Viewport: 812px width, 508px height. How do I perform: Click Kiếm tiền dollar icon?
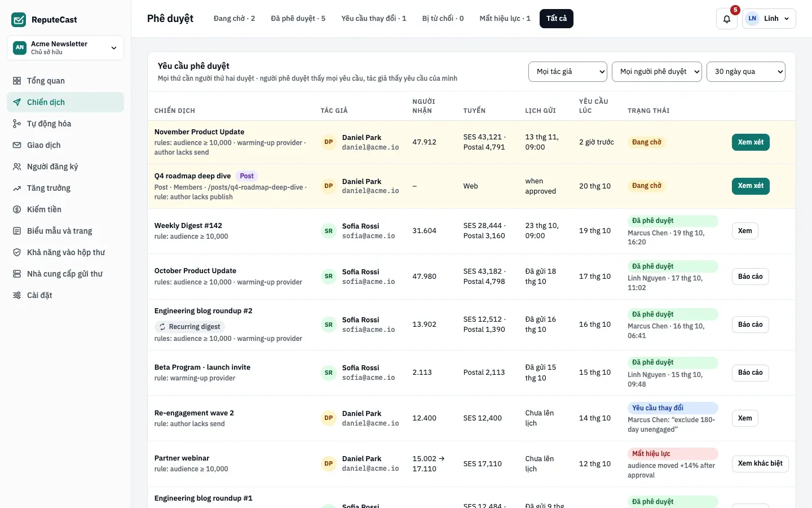click(x=17, y=209)
